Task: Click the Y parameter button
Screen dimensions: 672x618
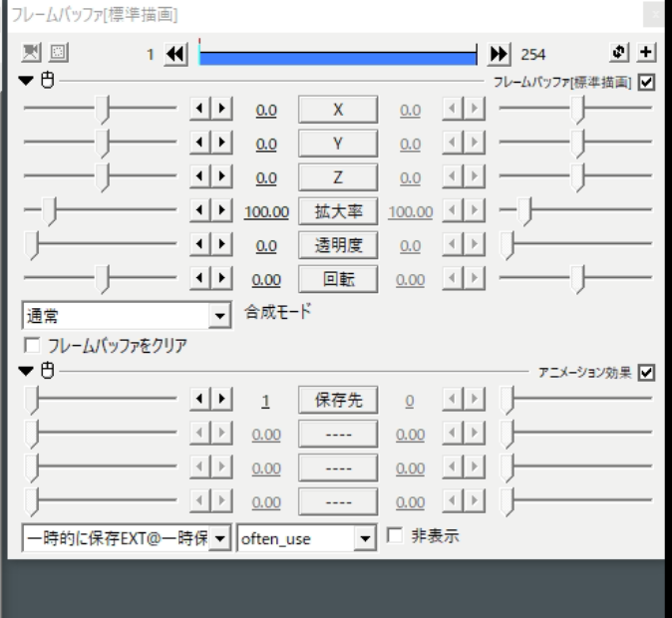Action: (x=338, y=144)
